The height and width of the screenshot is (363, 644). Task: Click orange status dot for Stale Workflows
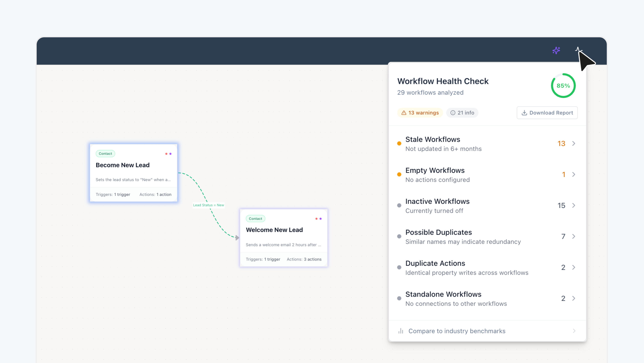pos(399,143)
